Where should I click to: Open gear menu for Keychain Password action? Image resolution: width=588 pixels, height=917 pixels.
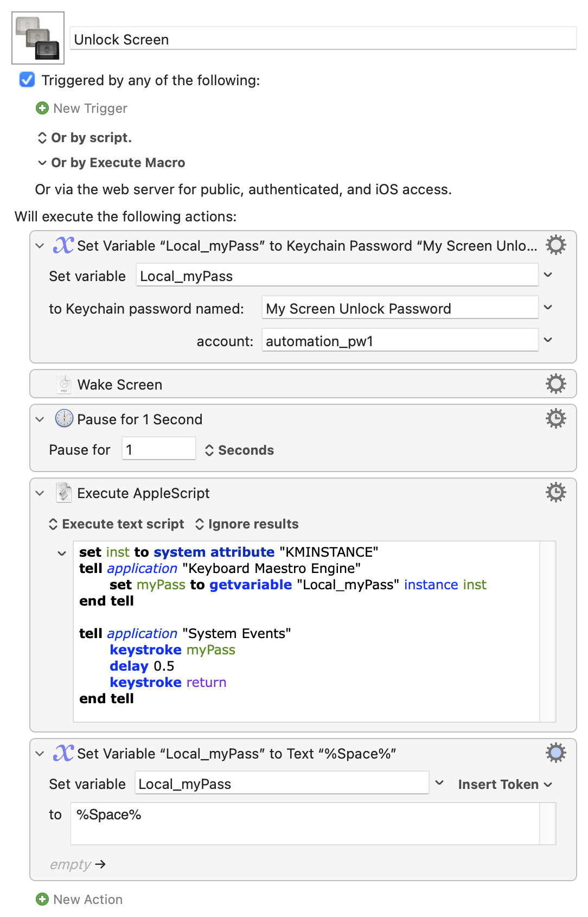click(555, 245)
